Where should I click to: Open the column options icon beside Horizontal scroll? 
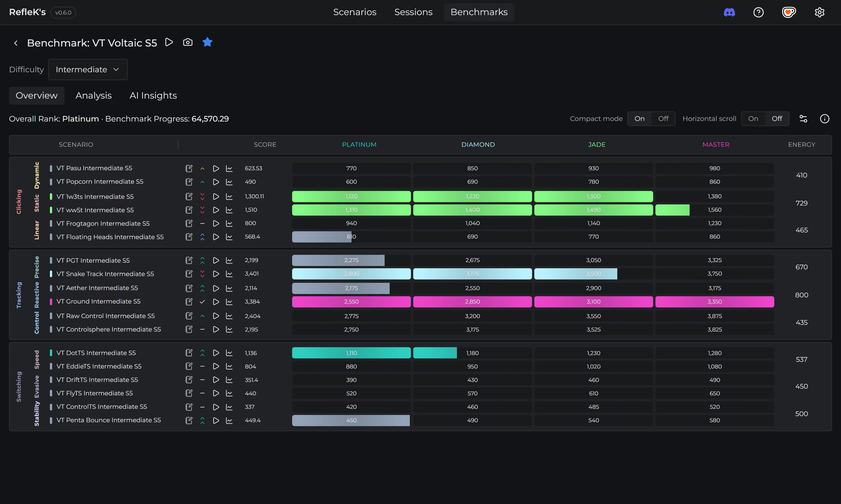point(803,118)
